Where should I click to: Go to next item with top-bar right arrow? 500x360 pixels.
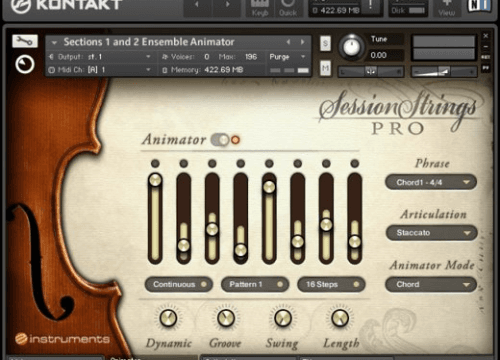pyautogui.click(x=228, y=5)
